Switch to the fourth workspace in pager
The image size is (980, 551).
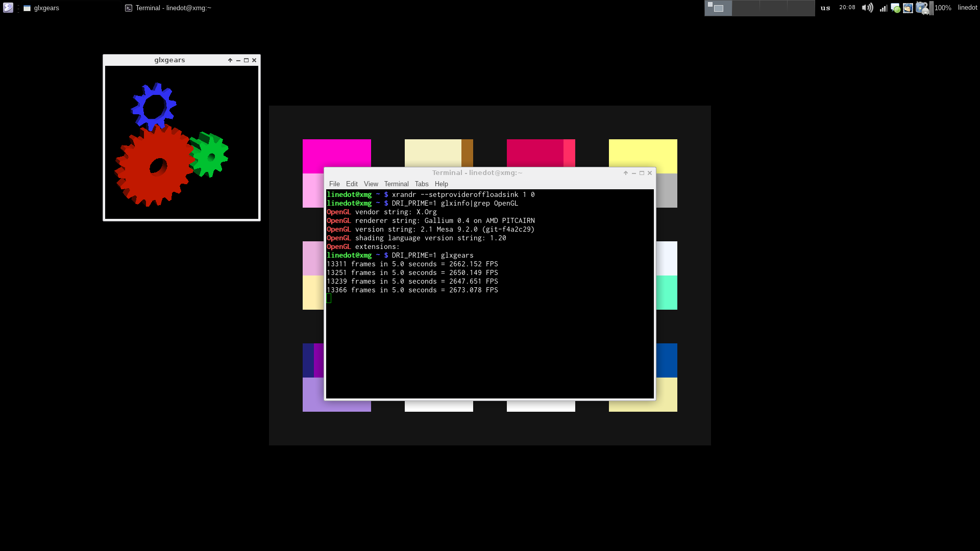(x=801, y=8)
